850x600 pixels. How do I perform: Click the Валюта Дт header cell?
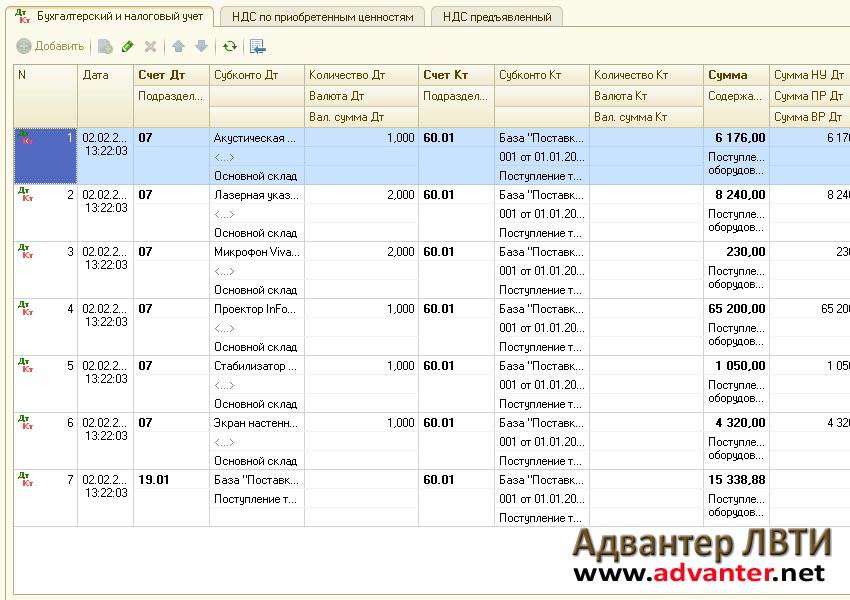click(x=362, y=96)
